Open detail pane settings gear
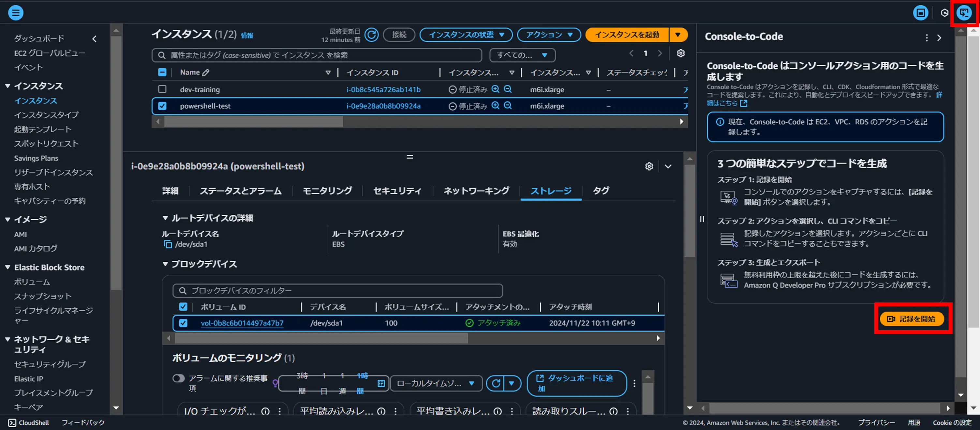This screenshot has height=430, width=980. tap(649, 166)
